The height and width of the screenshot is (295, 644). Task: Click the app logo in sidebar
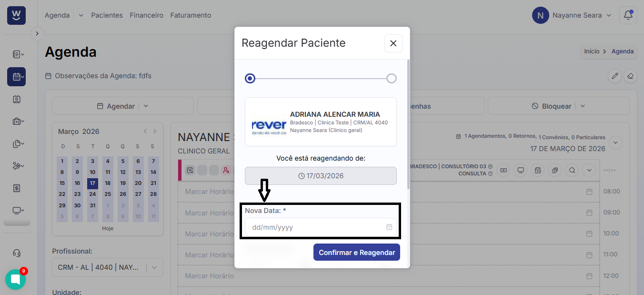point(16,15)
